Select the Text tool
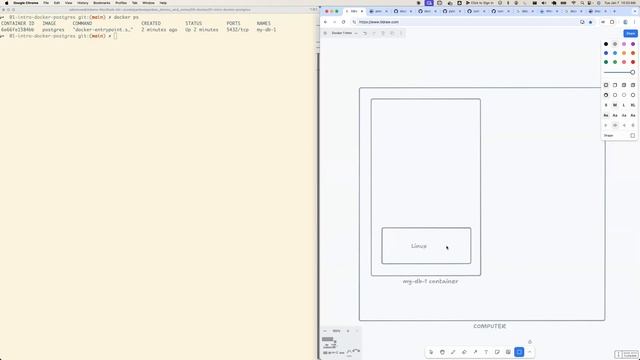 [x=486, y=352]
